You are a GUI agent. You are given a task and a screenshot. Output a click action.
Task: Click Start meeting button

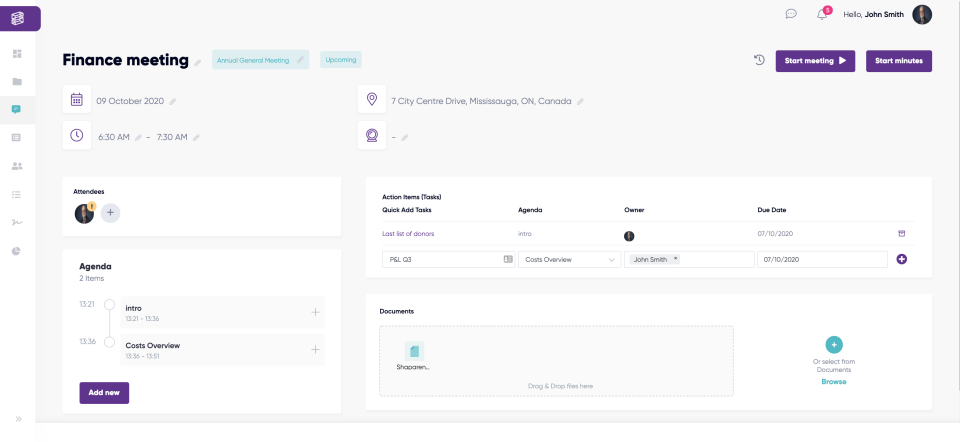pos(815,61)
